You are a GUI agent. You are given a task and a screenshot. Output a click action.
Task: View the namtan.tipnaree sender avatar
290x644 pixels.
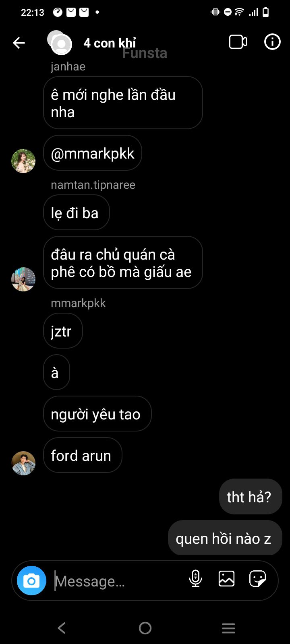pyautogui.click(x=23, y=279)
